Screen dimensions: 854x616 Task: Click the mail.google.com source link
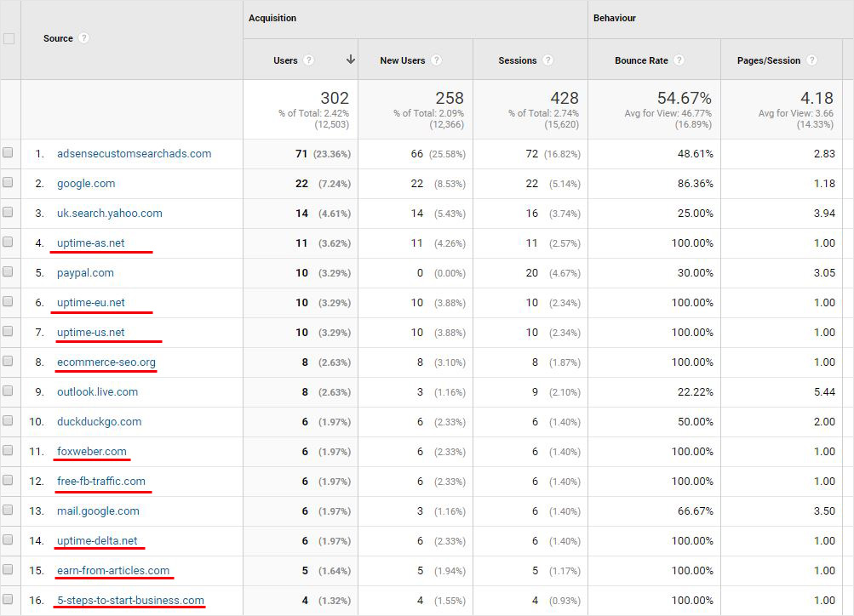point(98,511)
